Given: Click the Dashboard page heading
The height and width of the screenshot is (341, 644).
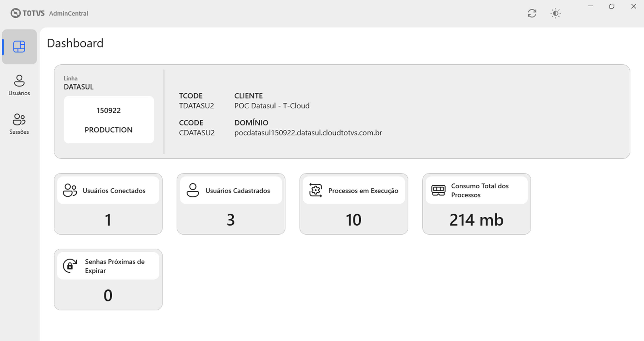Looking at the screenshot, I should tap(75, 43).
